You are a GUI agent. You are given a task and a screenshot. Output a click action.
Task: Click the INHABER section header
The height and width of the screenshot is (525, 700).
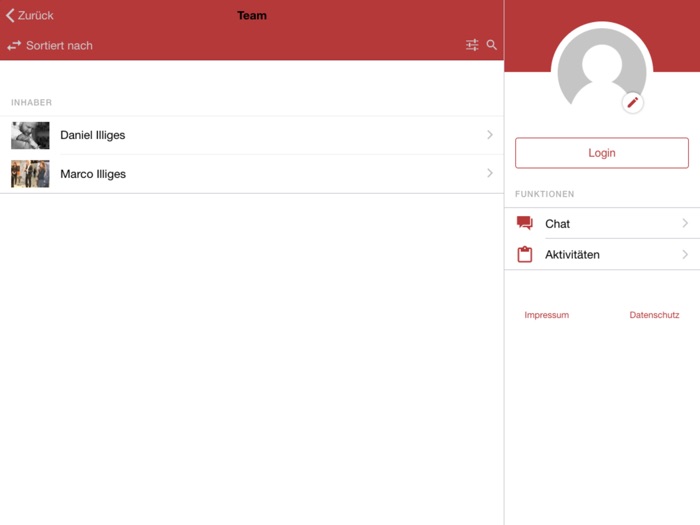31,103
